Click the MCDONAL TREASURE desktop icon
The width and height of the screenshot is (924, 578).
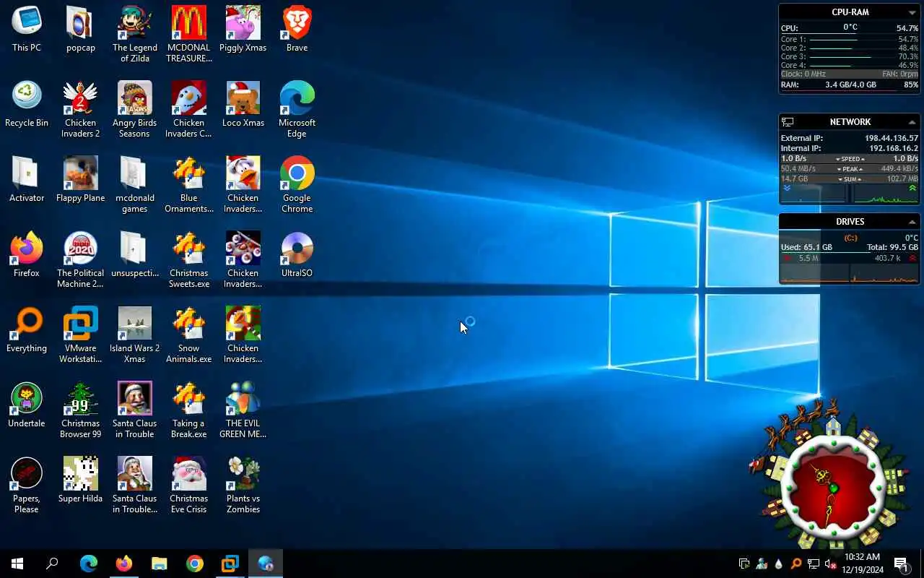(189, 34)
